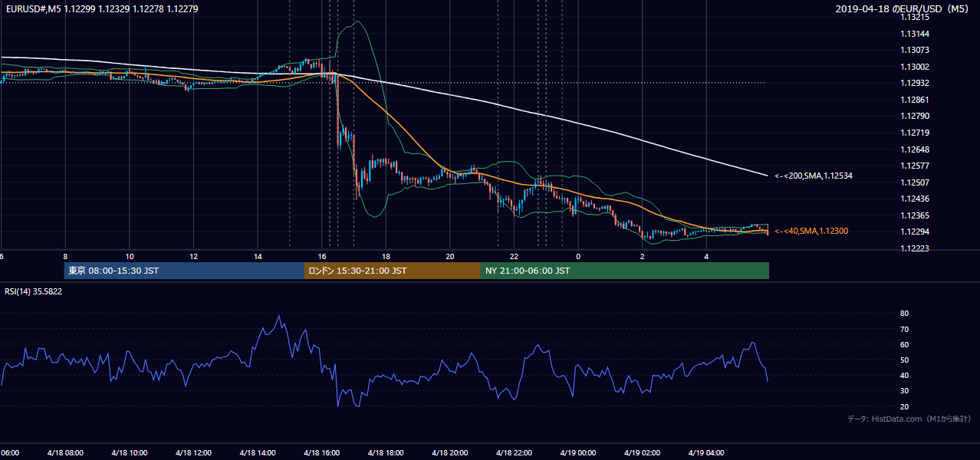Click the RSI 50 level label
Viewport: 980px width, 460px height.
point(905,360)
